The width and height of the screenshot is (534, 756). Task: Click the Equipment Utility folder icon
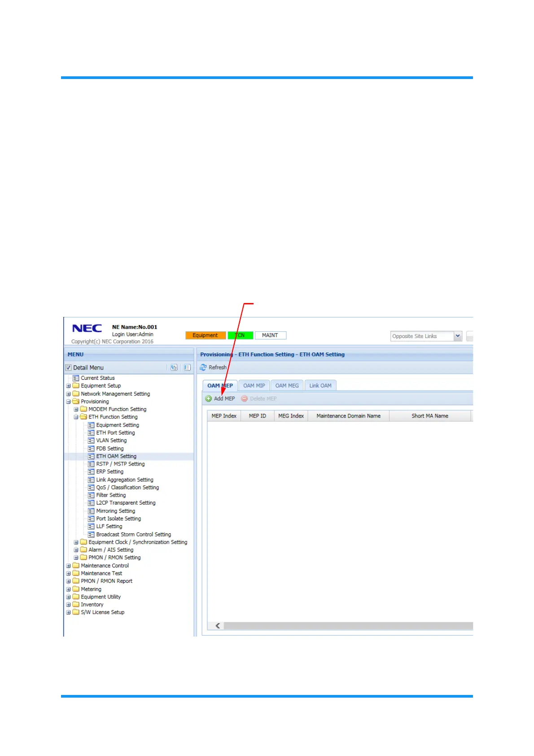tap(76, 597)
